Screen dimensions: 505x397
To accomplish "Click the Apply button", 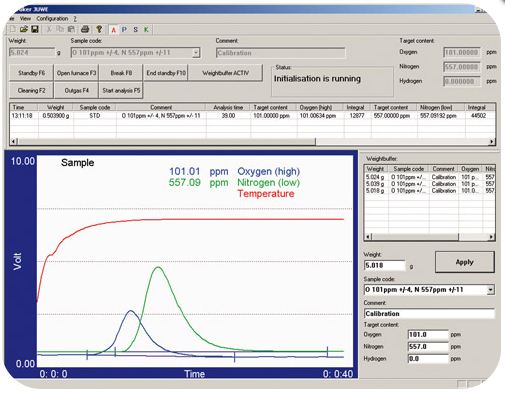I will (x=465, y=262).
